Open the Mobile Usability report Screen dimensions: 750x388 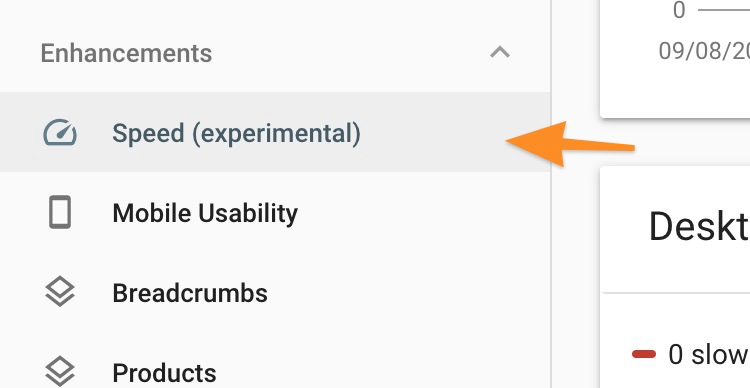(x=205, y=213)
